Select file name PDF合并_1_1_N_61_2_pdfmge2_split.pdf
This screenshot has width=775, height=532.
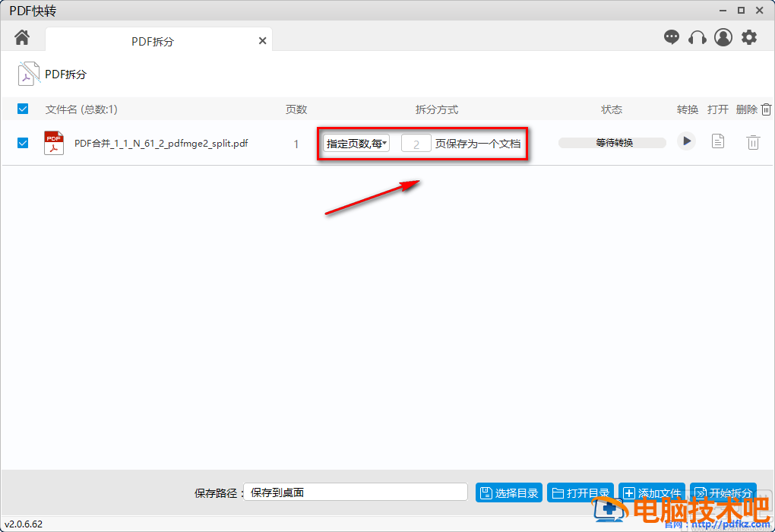pos(161,144)
